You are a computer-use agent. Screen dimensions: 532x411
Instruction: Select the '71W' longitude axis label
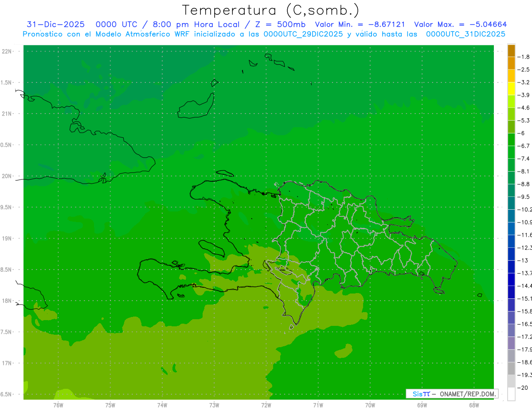click(318, 405)
